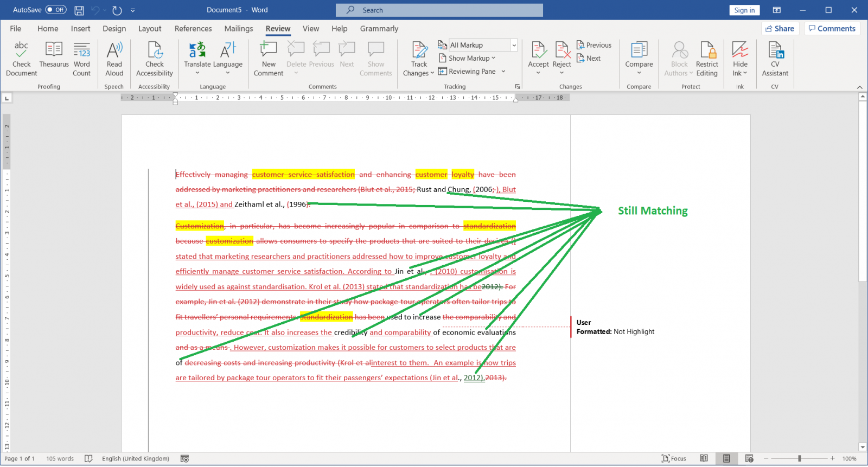The width and height of the screenshot is (868, 467).
Task: Click the Restrict Editing icon
Action: tap(707, 50)
